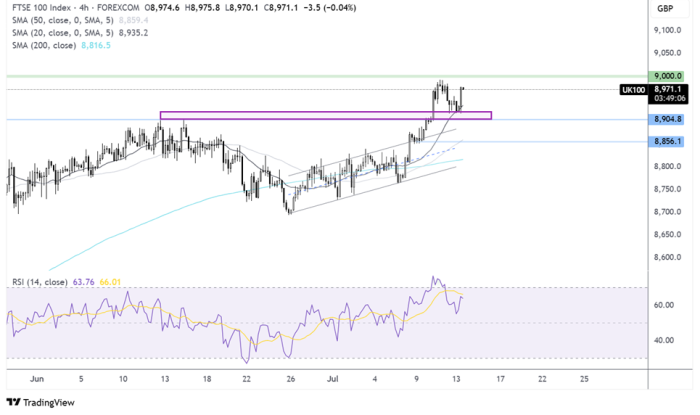Click the UK100 symbol price tag
The height and width of the screenshot is (415, 700).
point(632,90)
